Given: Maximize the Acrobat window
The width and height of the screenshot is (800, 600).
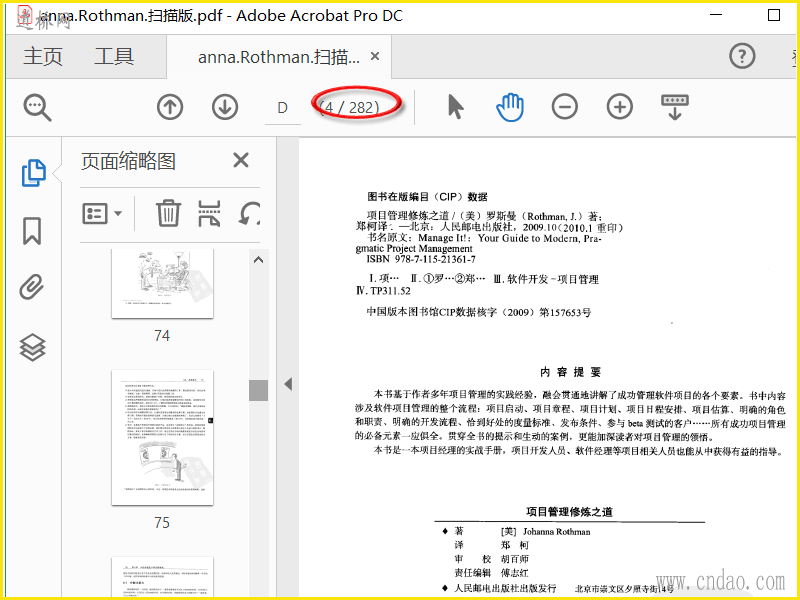Looking at the screenshot, I should (x=774, y=15).
